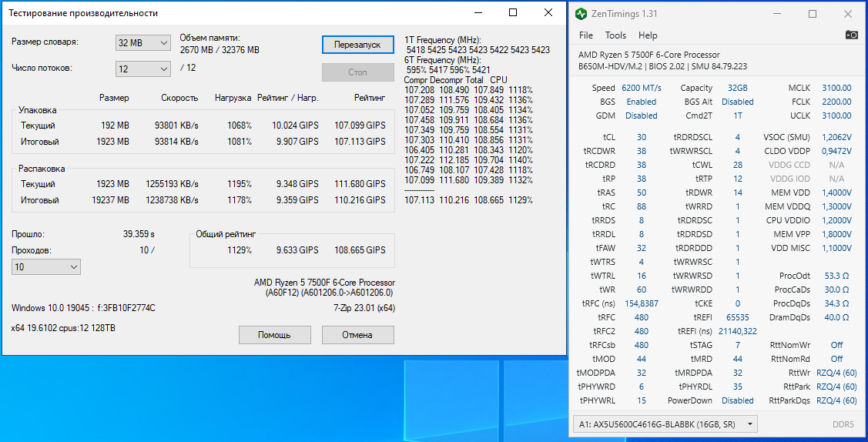Click the tWR value 60
The height and width of the screenshot is (442, 868).
(642, 290)
